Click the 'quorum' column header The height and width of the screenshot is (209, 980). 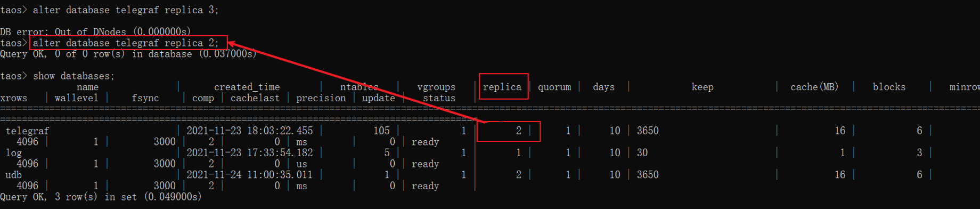point(554,87)
